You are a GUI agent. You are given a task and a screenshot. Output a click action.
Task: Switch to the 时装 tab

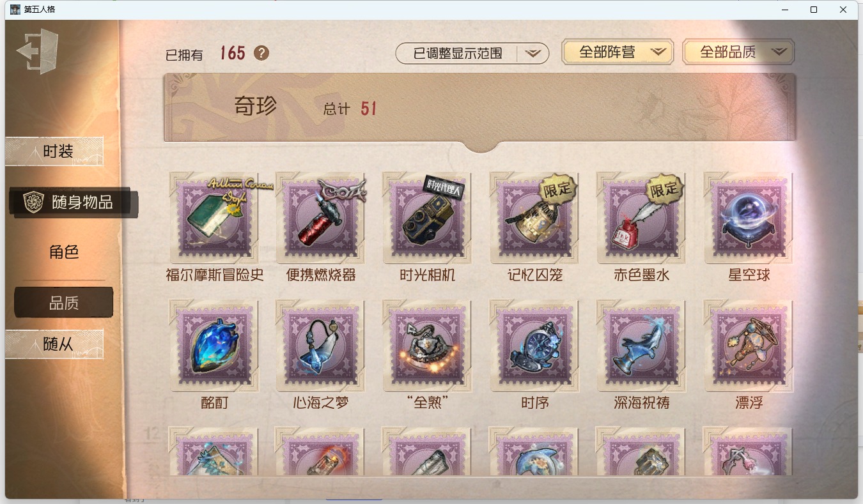55,151
